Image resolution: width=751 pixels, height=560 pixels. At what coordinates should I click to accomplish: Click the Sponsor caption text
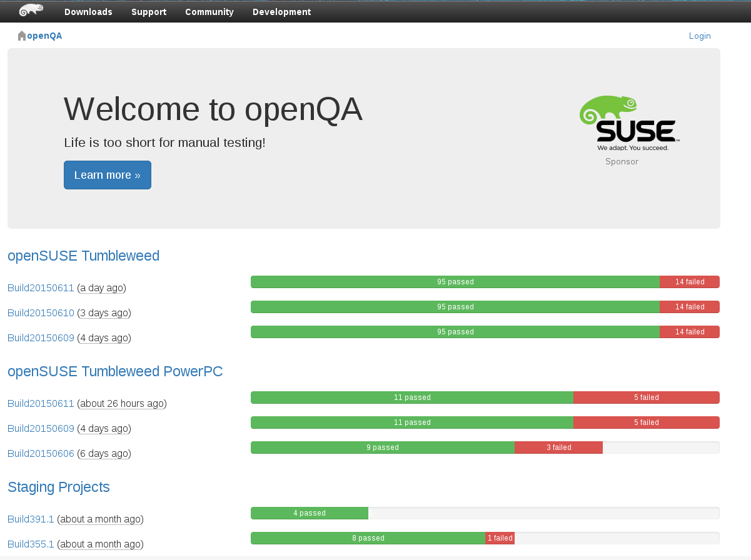(622, 161)
